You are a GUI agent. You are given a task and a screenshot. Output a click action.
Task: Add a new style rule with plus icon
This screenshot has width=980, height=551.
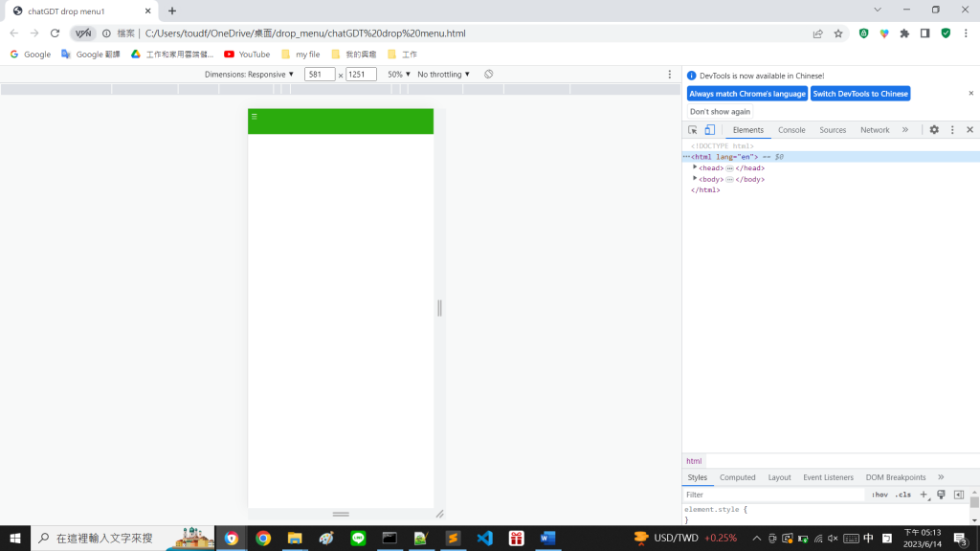pos(924,495)
